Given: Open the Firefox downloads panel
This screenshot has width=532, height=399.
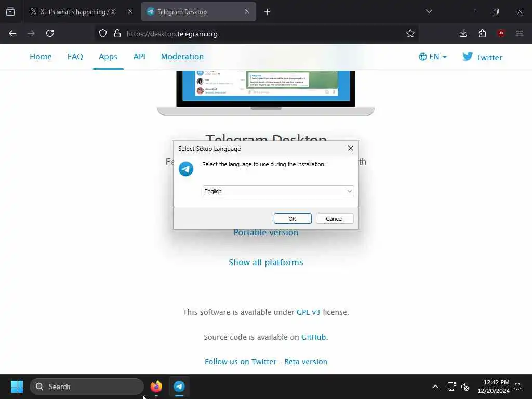Looking at the screenshot, I should point(463,34).
